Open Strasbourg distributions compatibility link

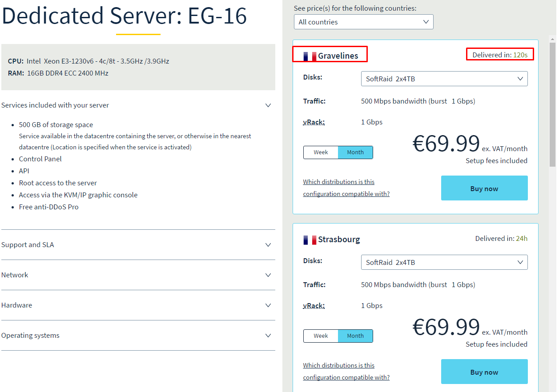346,372
